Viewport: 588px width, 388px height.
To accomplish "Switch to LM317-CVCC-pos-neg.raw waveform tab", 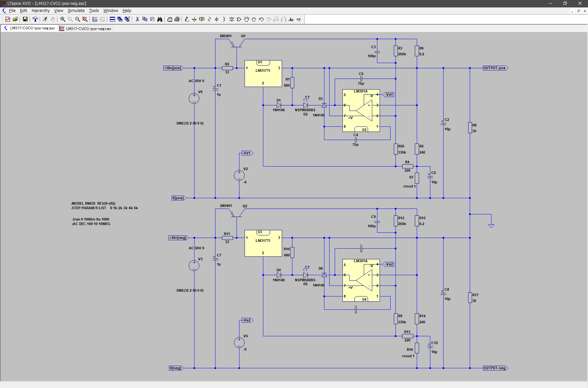I will click(85, 28).
